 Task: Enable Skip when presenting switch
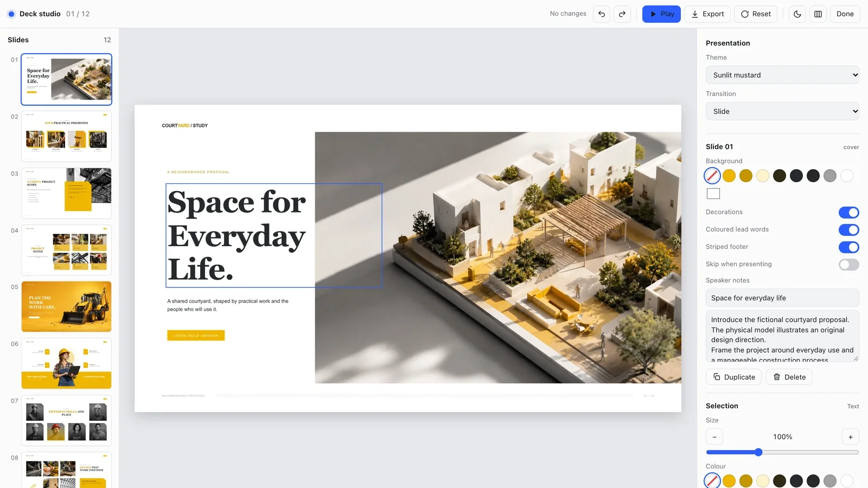click(x=849, y=265)
